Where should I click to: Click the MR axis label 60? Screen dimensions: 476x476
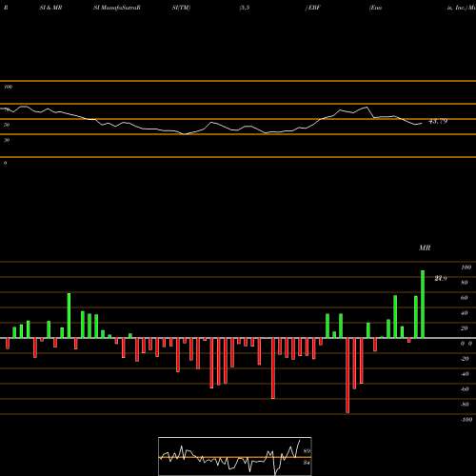coord(465,298)
